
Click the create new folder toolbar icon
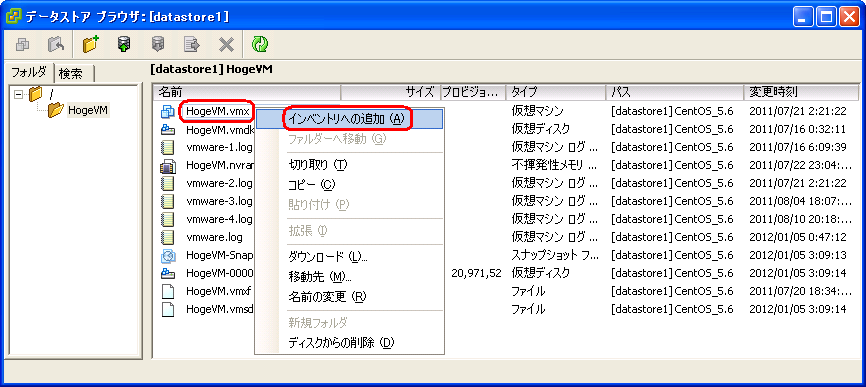[91, 44]
